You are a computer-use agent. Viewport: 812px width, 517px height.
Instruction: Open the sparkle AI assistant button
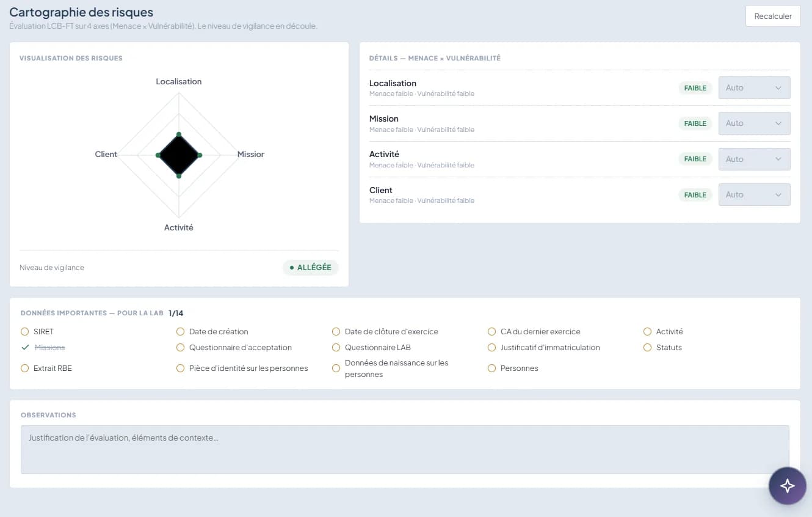click(x=788, y=486)
